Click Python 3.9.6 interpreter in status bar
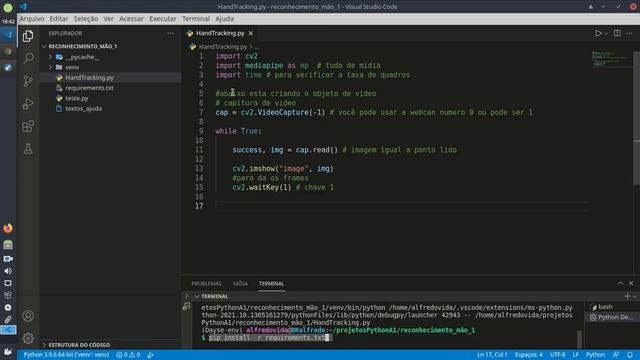Screen dimensions: 640x360 pos(66,355)
